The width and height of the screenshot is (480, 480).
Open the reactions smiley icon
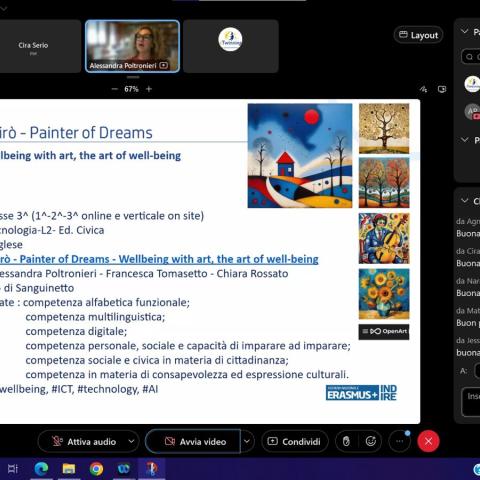[x=371, y=442]
